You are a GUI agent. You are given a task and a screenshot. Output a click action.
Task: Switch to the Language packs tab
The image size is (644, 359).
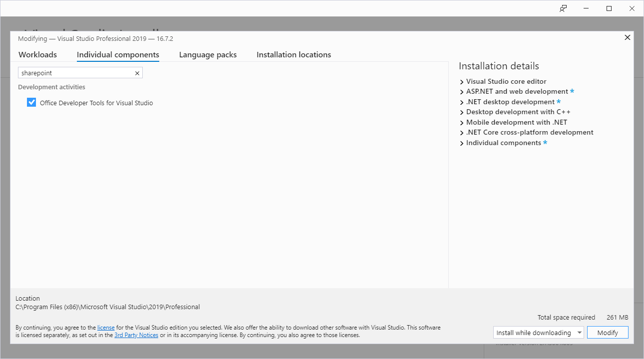(208, 54)
